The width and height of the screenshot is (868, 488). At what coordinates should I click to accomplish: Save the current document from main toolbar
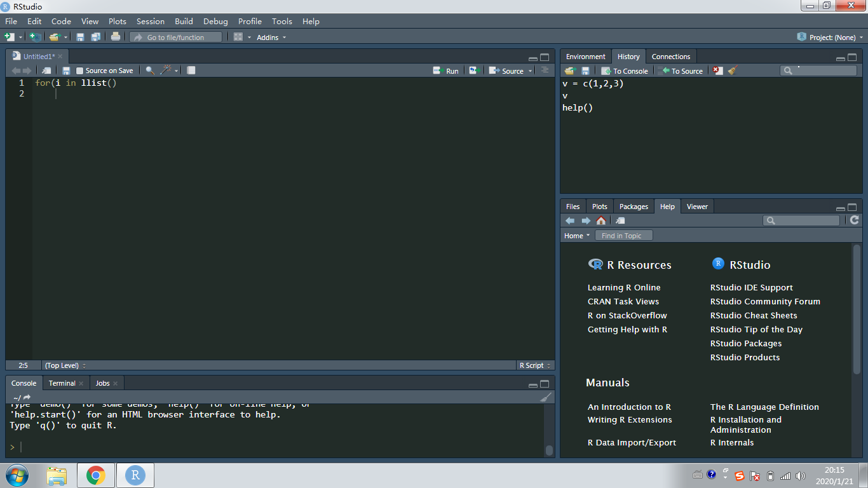tap(80, 37)
